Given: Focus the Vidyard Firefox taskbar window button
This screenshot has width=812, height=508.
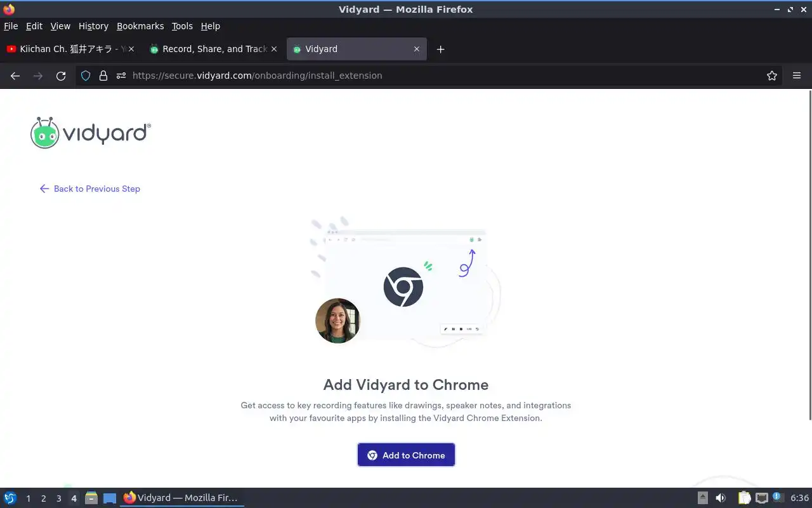Looking at the screenshot, I should pos(181,498).
